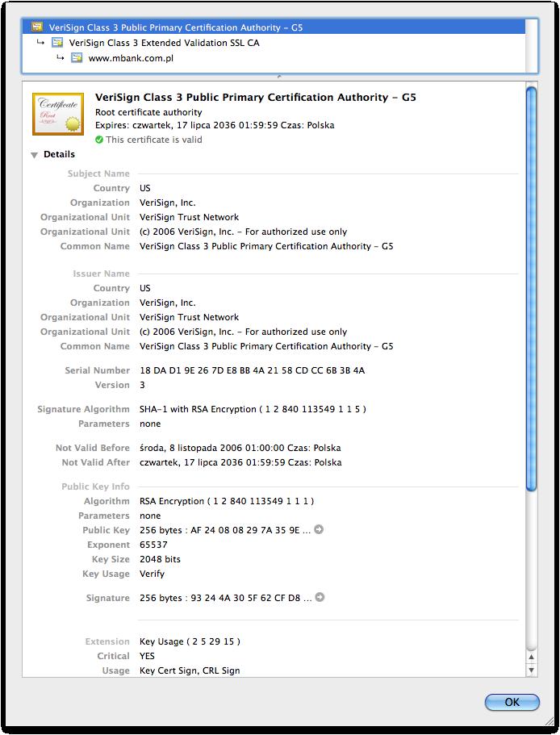Select the VeriSign Class 3 Public Primary root row

click(x=274, y=27)
